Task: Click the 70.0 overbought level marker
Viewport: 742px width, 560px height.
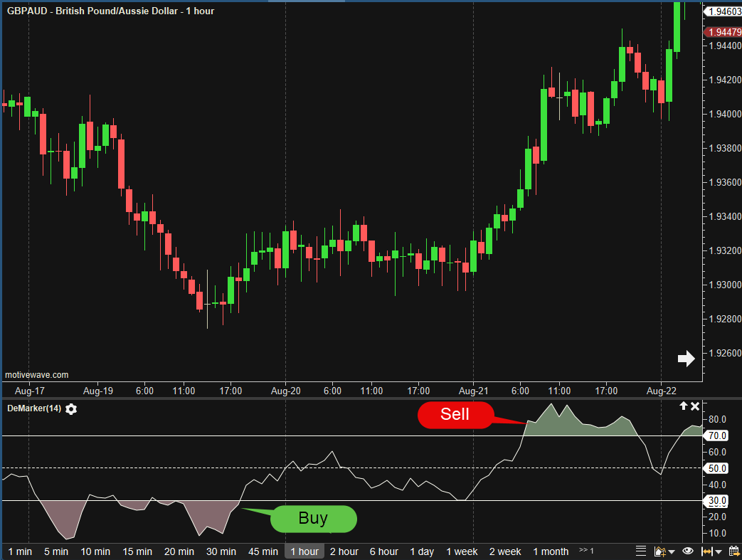Action: (716, 435)
